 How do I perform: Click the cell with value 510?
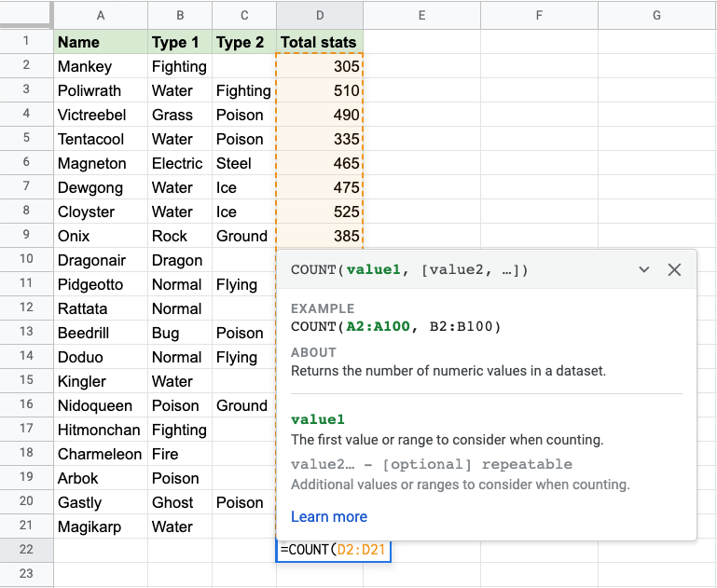click(320, 90)
